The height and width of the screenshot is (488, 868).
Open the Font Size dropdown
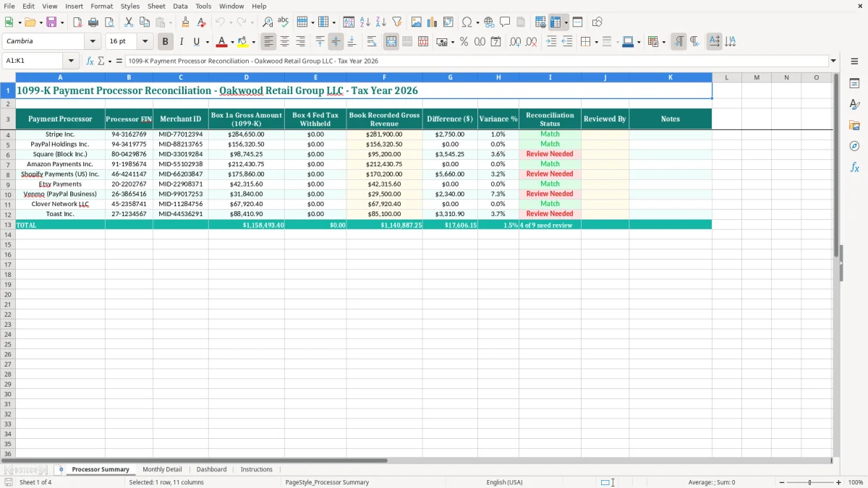coord(145,42)
